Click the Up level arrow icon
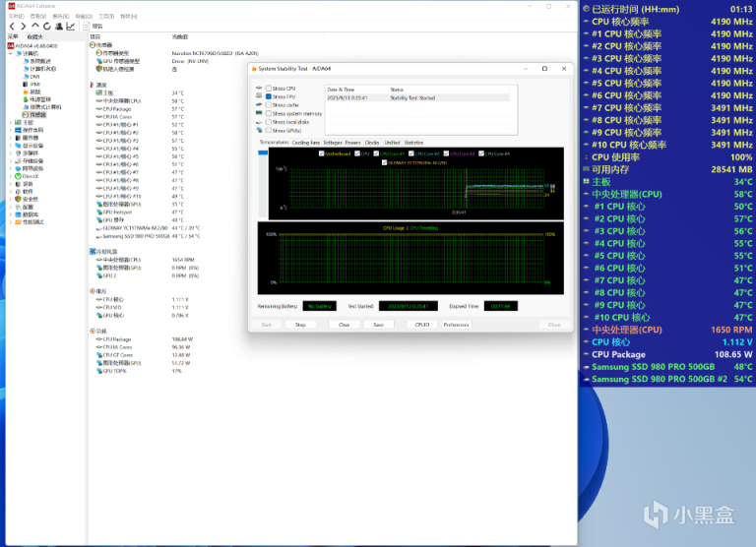 [34, 26]
